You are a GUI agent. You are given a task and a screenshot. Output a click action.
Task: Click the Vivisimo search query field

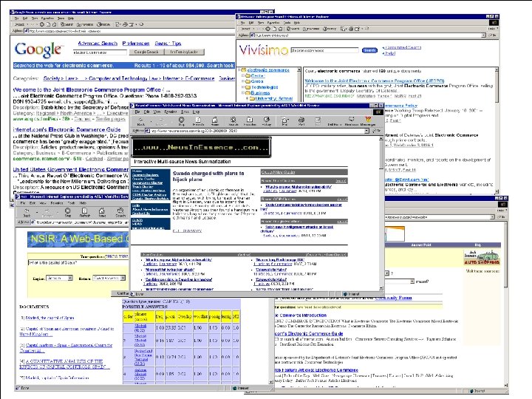324,50
